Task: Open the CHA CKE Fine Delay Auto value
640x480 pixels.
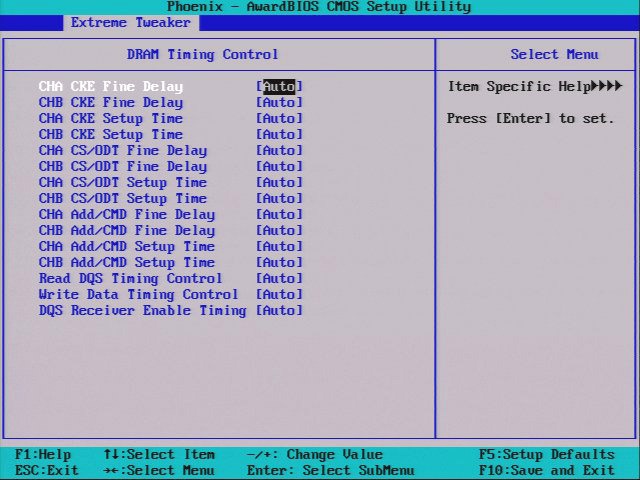Action: pyautogui.click(x=279, y=87)
